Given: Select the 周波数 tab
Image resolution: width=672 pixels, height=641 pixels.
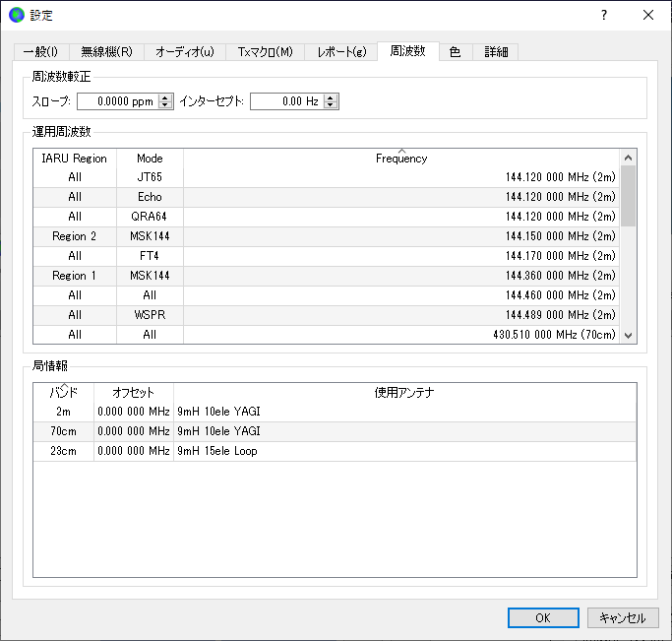Looking at the screenshot, I should point(408,51).
